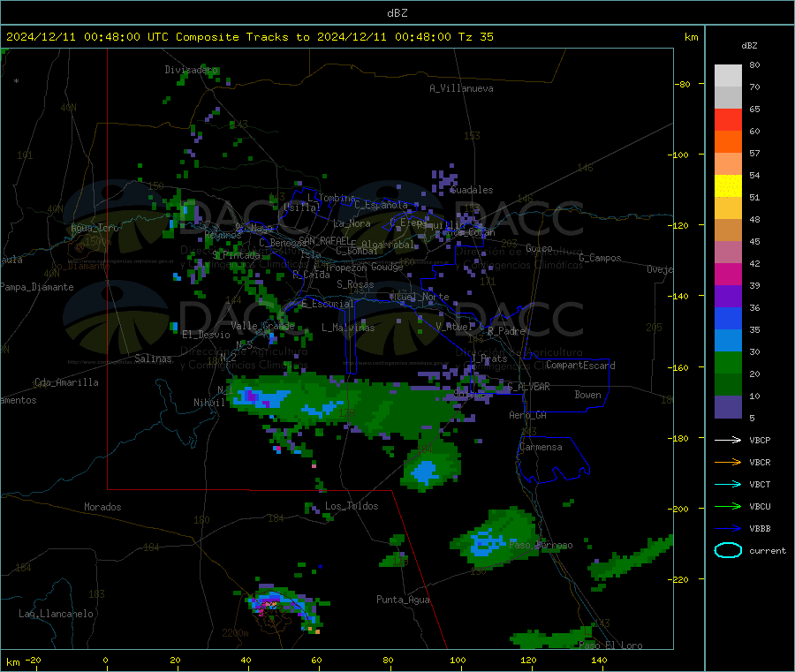Click the 'Lag.Llancanelo' map label
This screenshot has height=672, width=795.
[57, 614]
